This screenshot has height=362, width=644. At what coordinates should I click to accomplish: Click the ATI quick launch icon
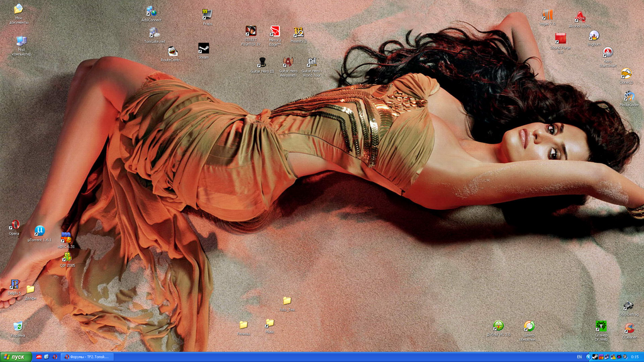[39, 357]
